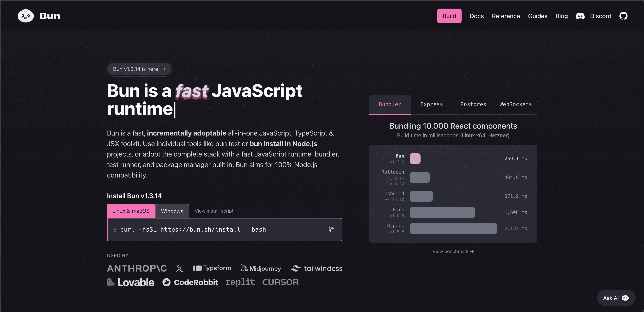This screenshot has width=644, height=312.
Task: Click the Bun wordmark
Action: click(50, 16)
